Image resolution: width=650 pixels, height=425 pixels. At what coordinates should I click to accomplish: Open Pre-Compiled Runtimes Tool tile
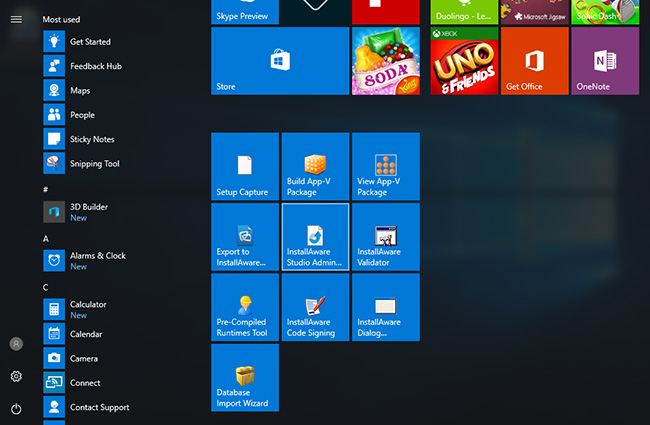245,307
